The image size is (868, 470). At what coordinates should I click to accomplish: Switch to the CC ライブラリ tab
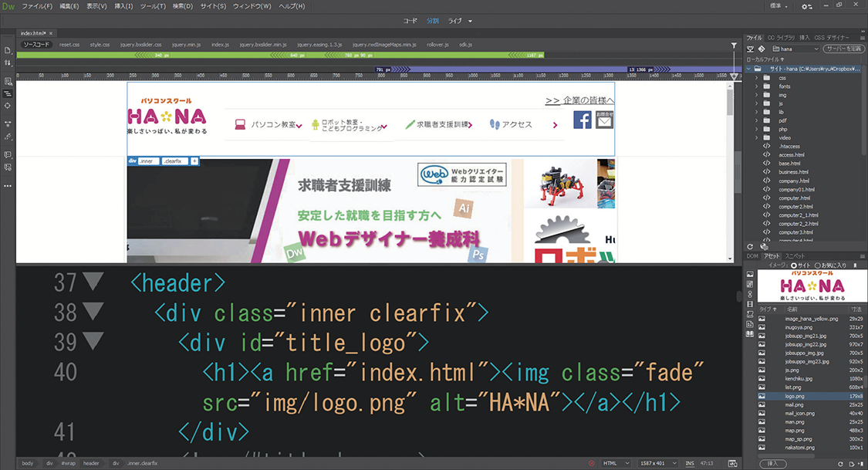[x=781, y=38]
